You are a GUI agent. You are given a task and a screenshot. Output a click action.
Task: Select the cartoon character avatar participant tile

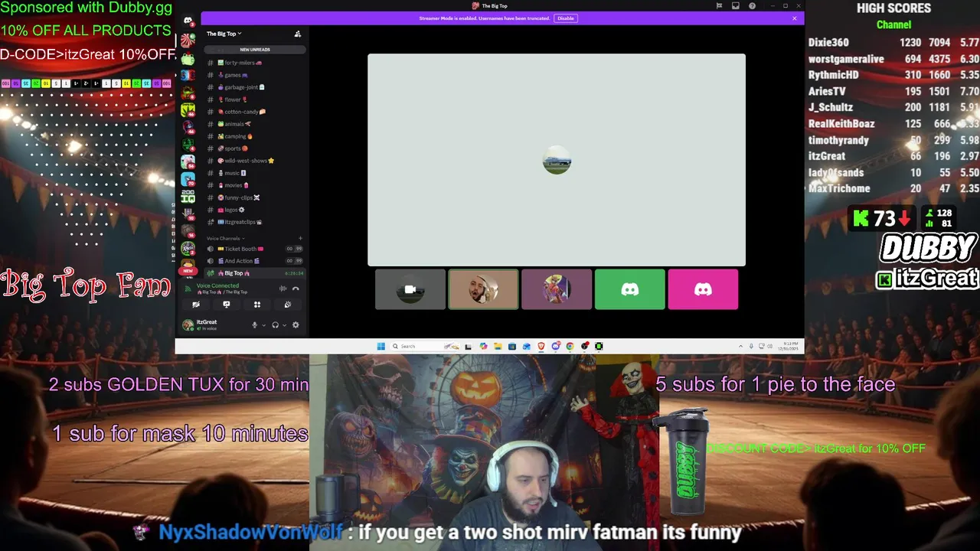click(x=557, y=289)
